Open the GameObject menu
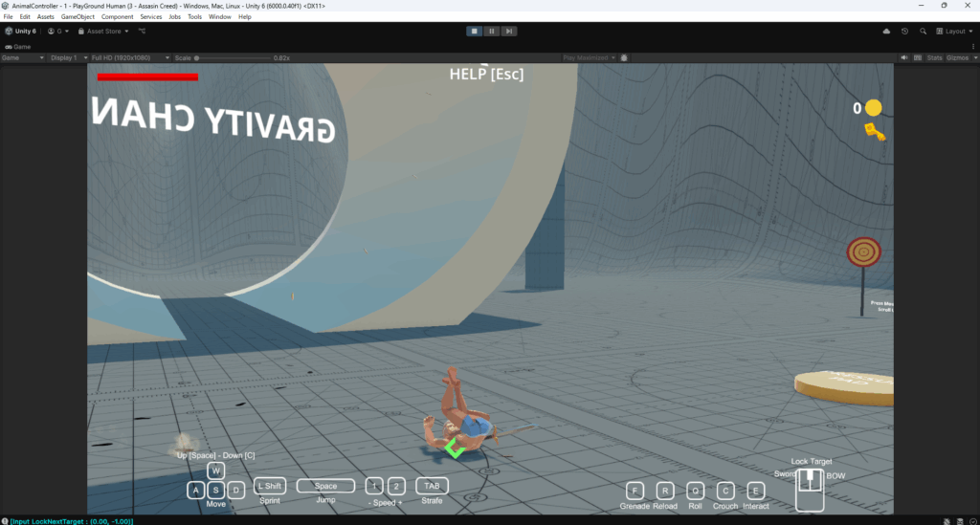This screenshot has height=525, width=980. (x=78, y=17)
